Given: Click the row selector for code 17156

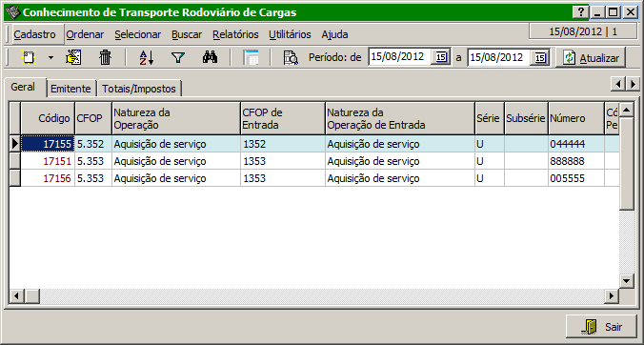Looking at the screenshot, I should [x=15, y=178].
